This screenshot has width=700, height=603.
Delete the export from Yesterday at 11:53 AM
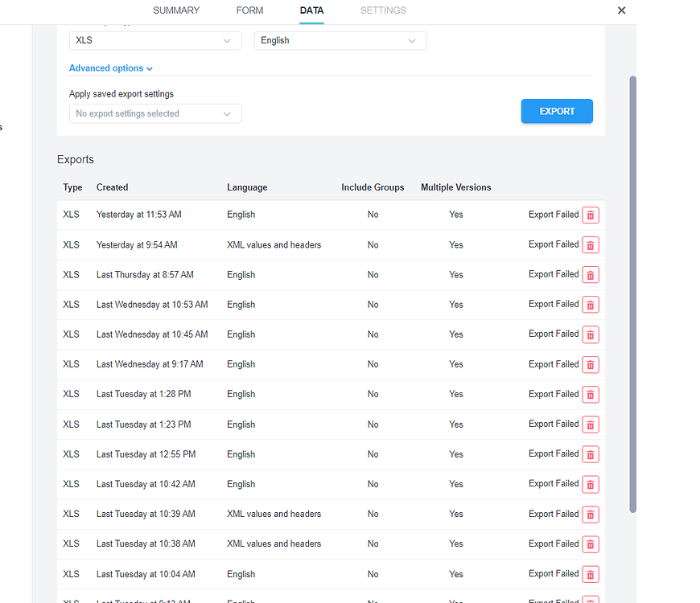coord(591,215)
